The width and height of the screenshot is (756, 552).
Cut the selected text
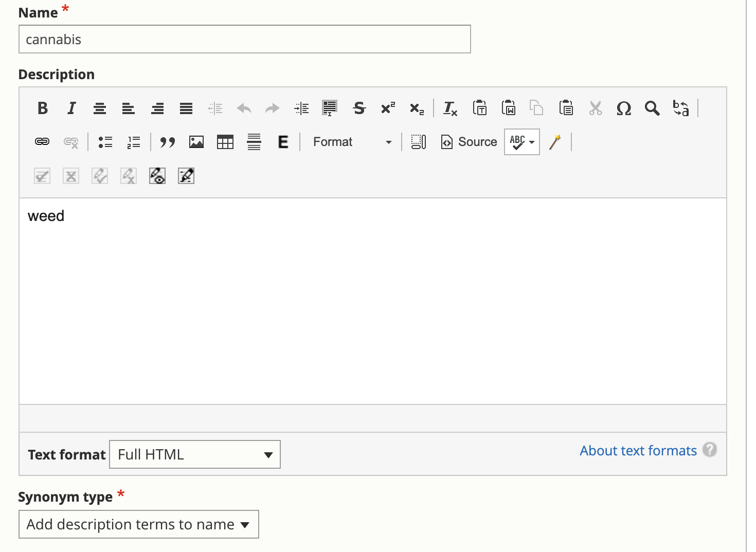(596, 108)
